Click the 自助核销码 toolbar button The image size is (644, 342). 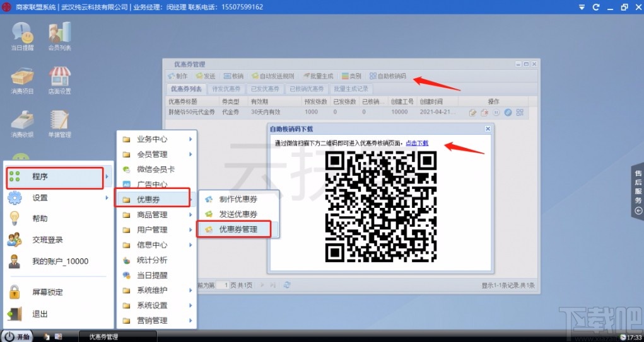[388, 76]
